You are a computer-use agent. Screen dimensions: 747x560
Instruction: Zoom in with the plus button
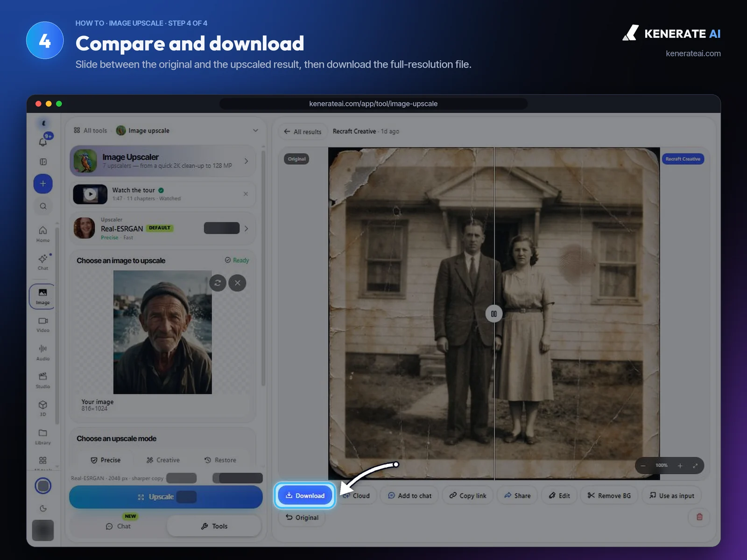(x=680, y=466)
